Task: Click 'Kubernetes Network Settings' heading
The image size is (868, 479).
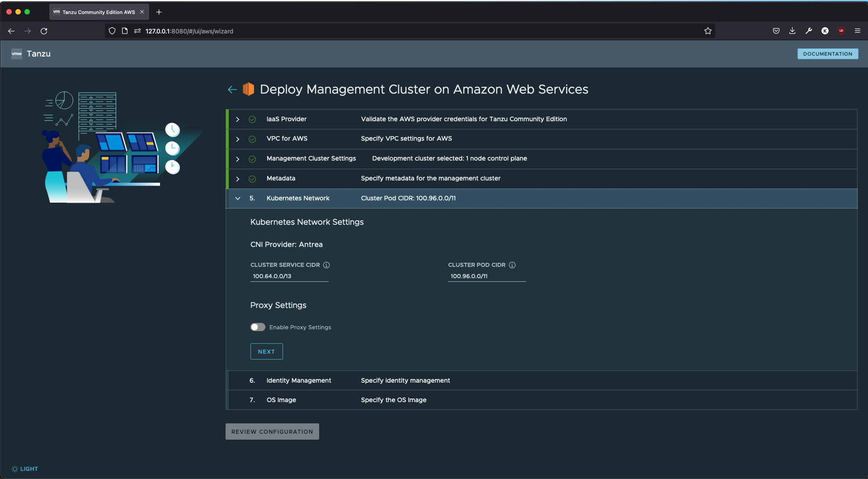Action: (x=307, y=222)
